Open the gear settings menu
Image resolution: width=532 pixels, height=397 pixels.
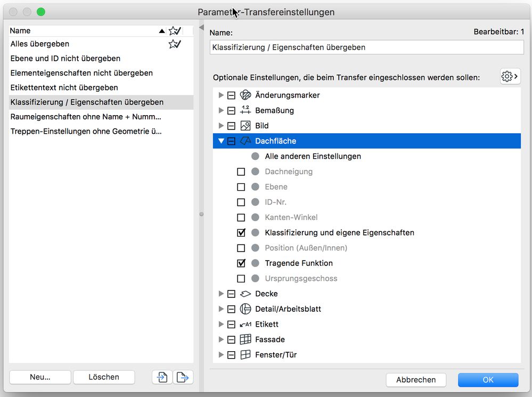(509, 76)
